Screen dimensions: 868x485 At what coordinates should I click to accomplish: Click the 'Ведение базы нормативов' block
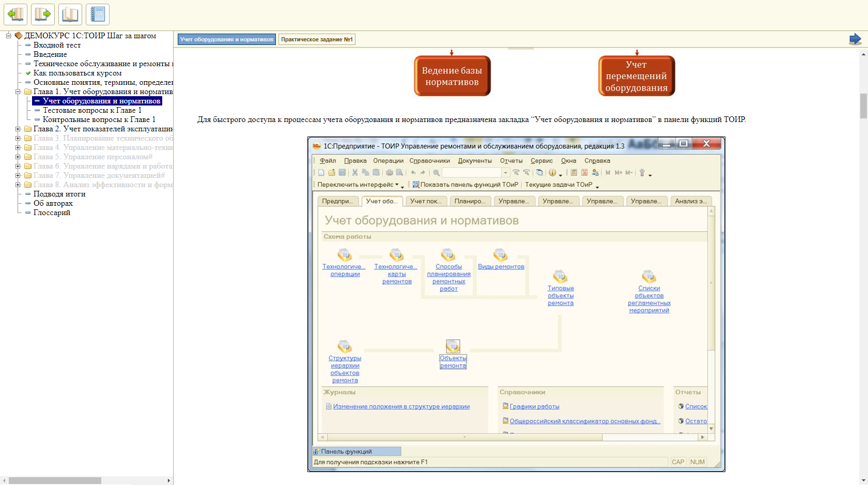coord(452,76)
